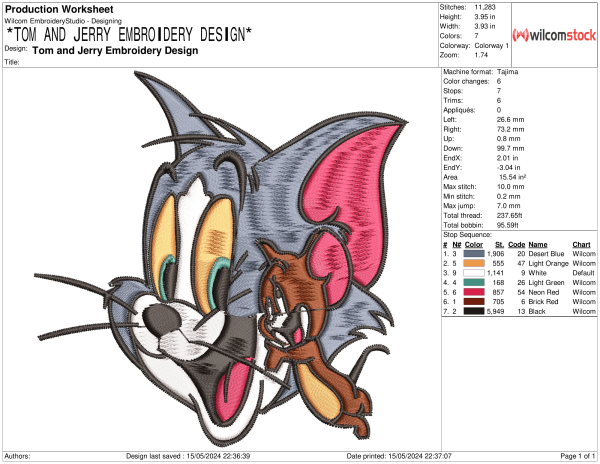
Task: Click the 'Colorway 1' value
Action: 492,46
